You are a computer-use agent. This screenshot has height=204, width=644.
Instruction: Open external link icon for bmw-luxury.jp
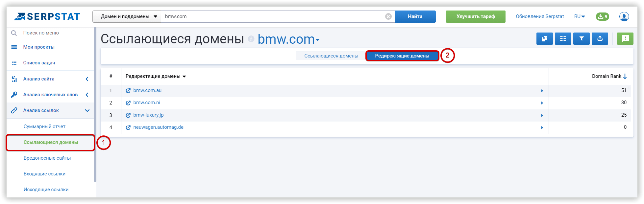(x=128, y=115)
